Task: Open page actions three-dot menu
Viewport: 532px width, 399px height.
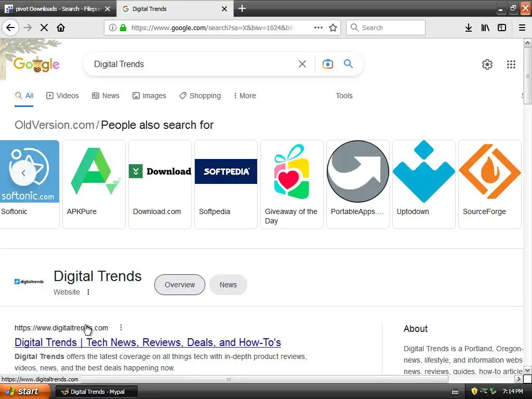Action: (x=318, y=28)
